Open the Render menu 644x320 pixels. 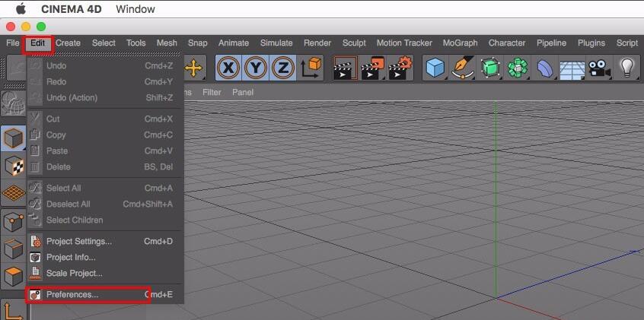[317, 43]
